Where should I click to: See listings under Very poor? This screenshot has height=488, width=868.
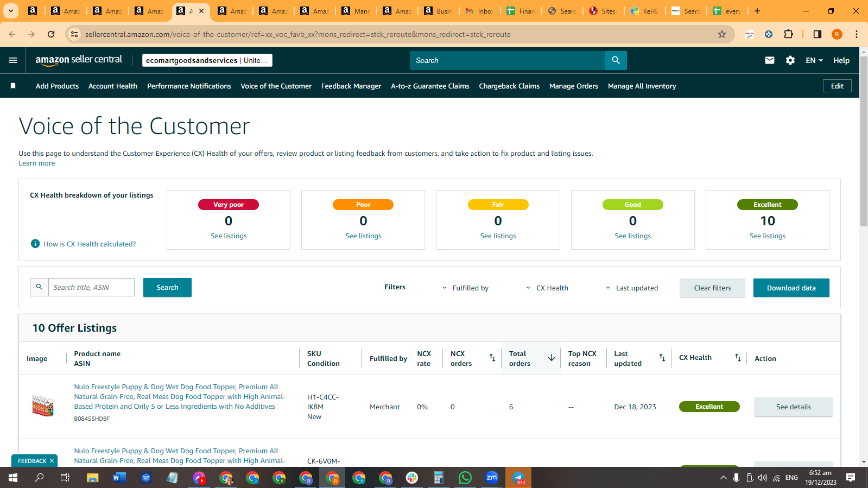[229, 236]
